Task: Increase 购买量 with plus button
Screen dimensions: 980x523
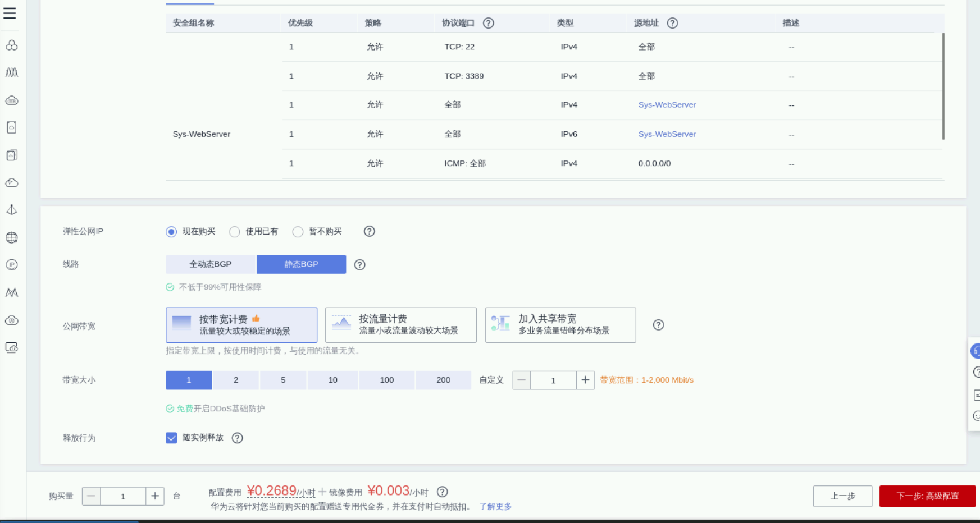Action: click(155, 496)
